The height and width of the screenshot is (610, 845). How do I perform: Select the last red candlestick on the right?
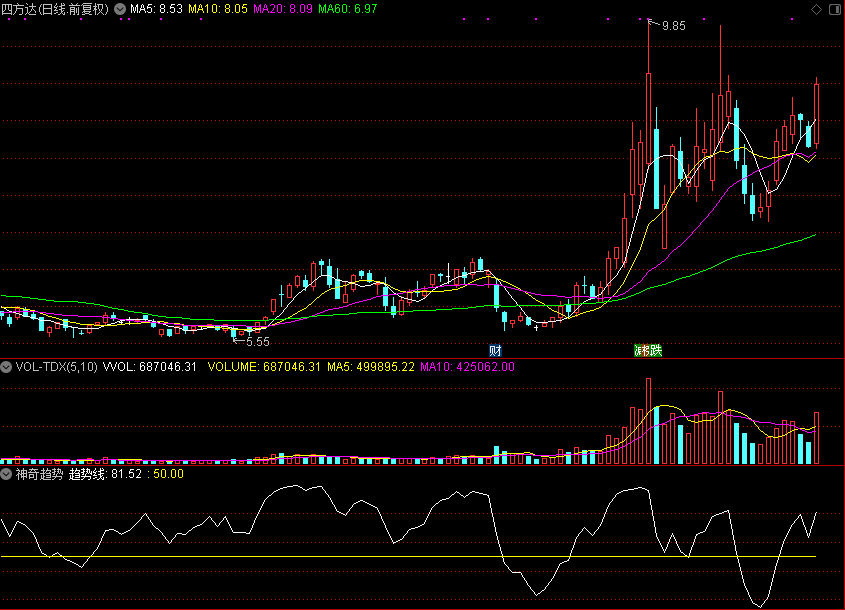817,113
